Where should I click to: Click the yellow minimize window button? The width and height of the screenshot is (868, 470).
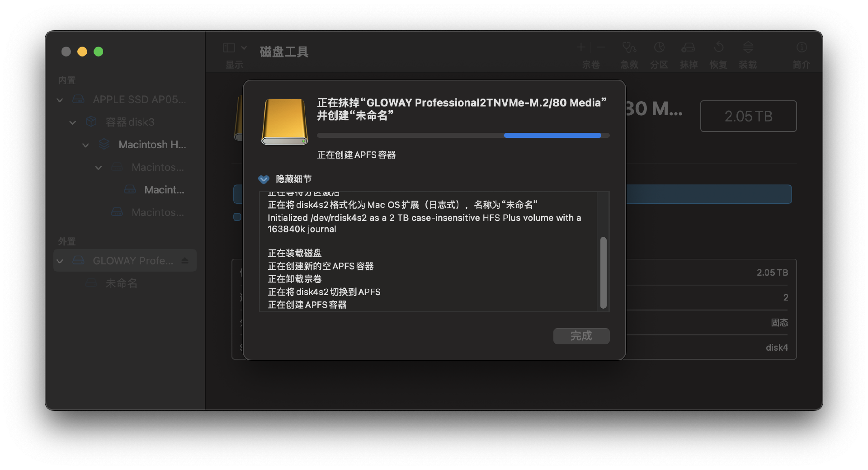(x=82, y=52)
